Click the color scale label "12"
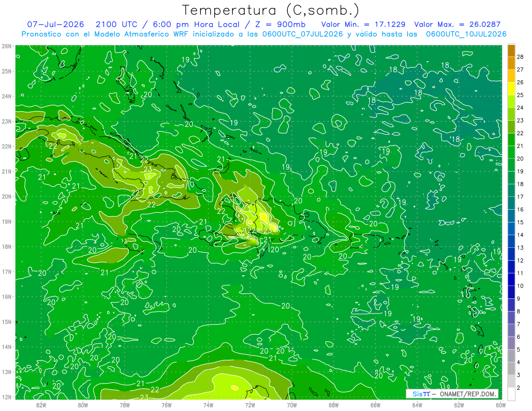532x411 pixels. [520, 260]
